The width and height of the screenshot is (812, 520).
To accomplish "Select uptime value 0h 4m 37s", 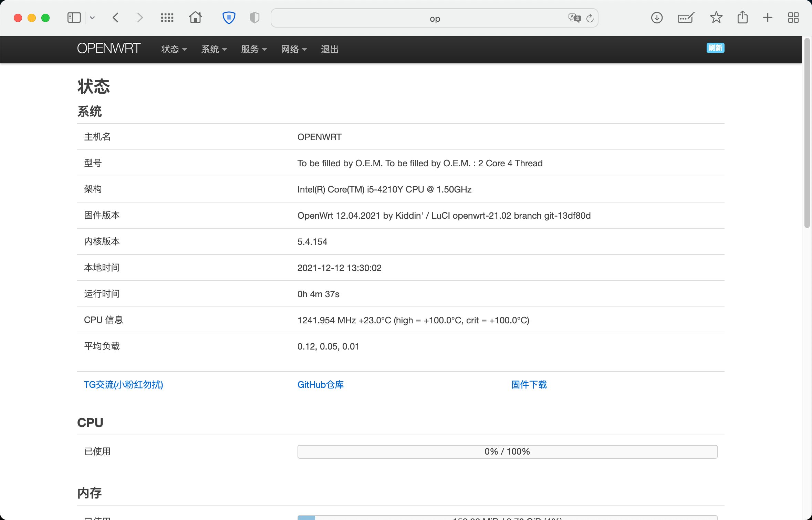I will 319,294.
